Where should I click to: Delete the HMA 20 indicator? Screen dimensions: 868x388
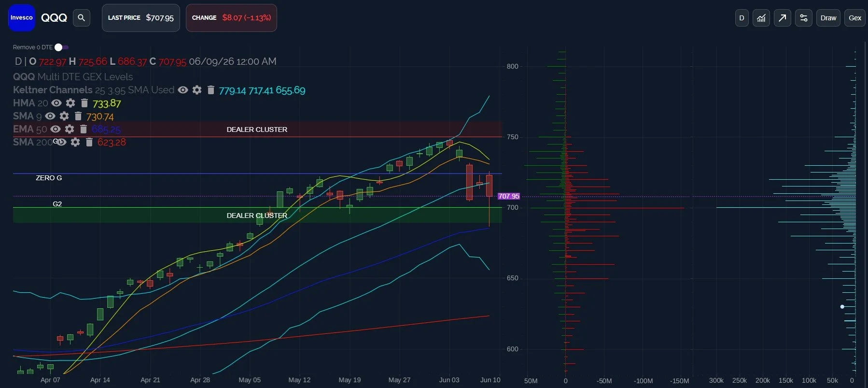click(x=84, y=103)
